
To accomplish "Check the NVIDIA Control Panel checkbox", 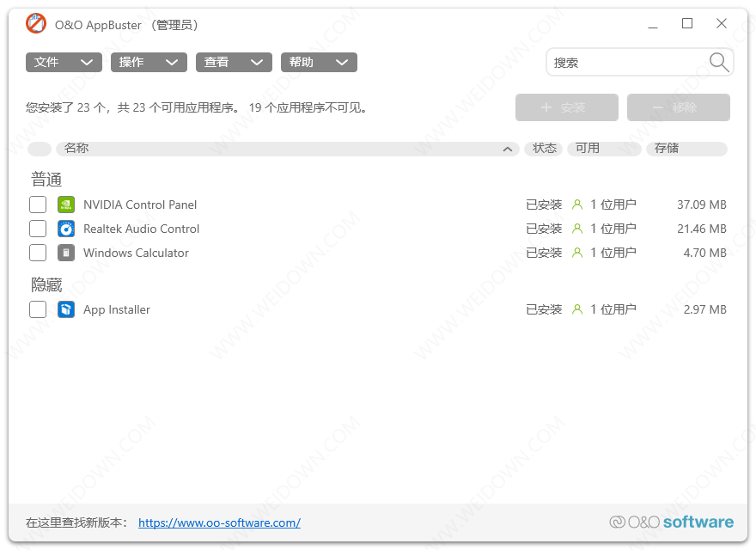I will click(x=38, y=205).
